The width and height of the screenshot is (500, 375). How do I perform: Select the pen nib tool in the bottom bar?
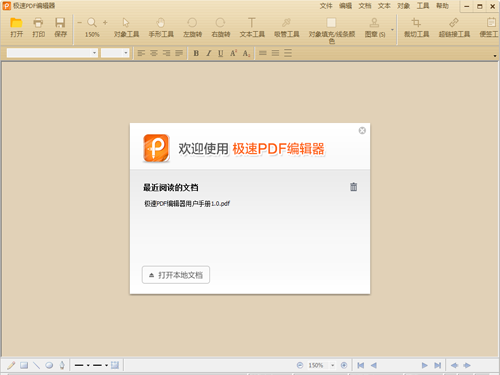(62, 365)
